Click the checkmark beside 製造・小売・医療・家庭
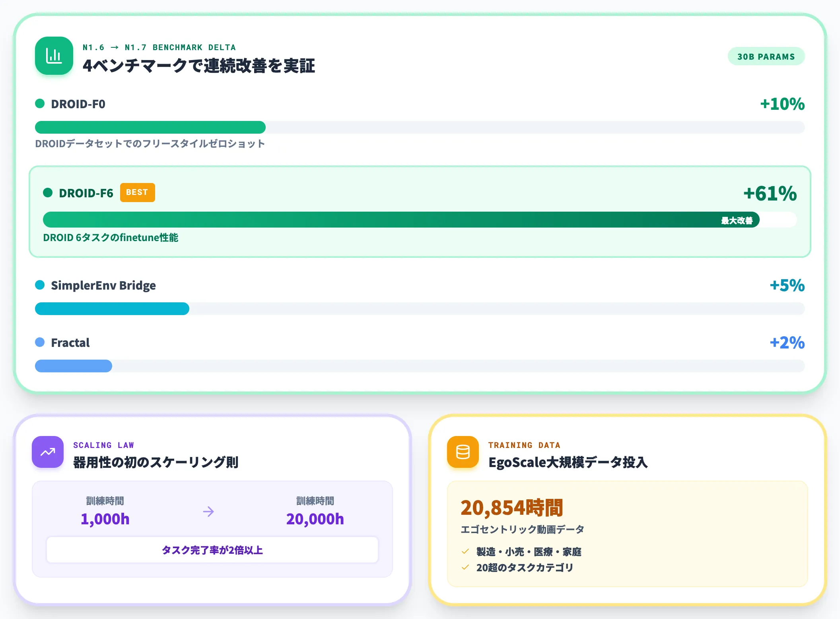 465,551
